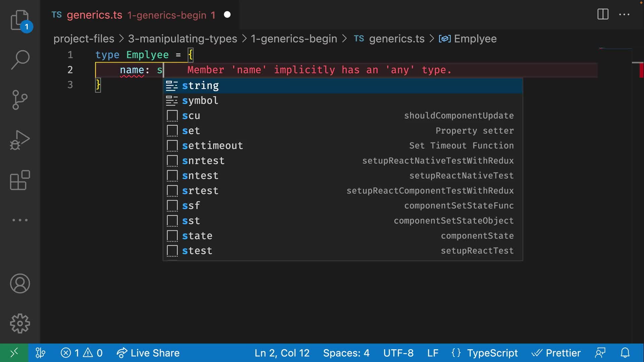
Task: Open the remote window indicator
Action: point(14,353)
